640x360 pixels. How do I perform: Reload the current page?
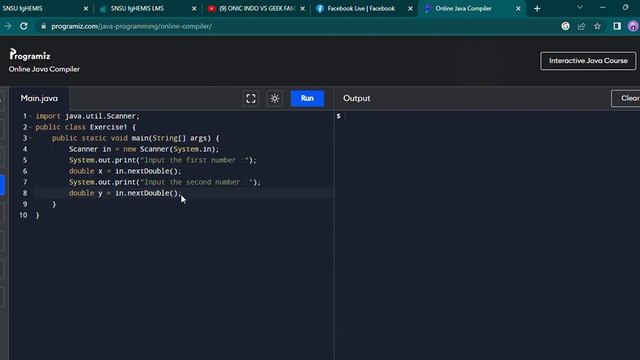[24, 26]
